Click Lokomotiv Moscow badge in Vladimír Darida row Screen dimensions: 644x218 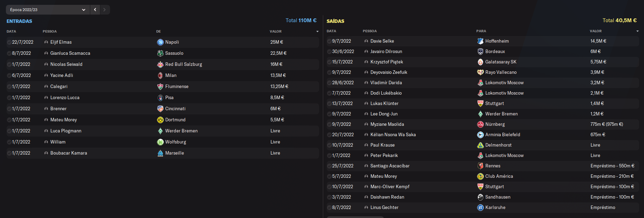(x=480, y=83)
